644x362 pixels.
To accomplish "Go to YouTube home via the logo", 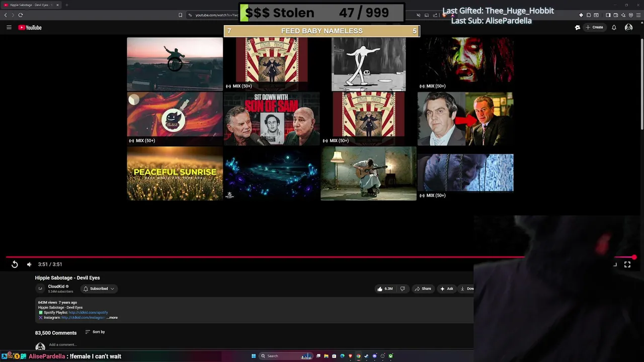I will [30, 27].
